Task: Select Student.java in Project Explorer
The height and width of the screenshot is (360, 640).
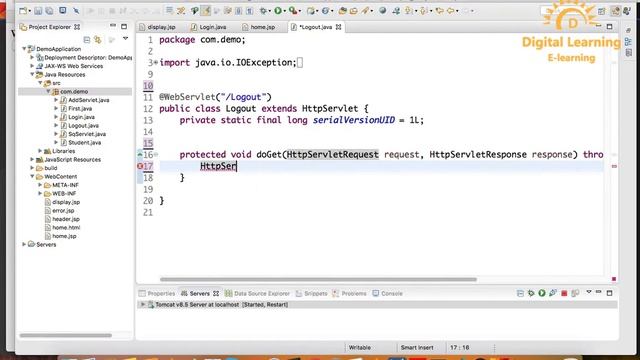Action: tap(84, 142)
